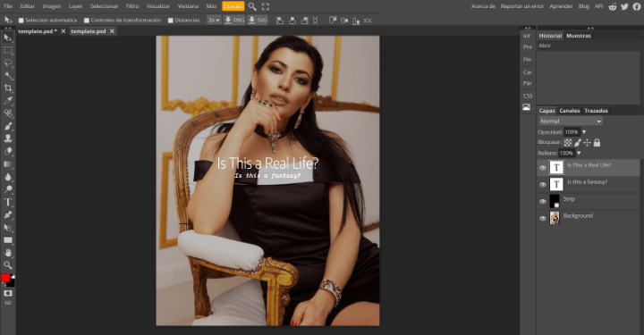The image size is (644, 335).
Task: Select the Move tool in toolbar
Action: (x=8, y=38)
